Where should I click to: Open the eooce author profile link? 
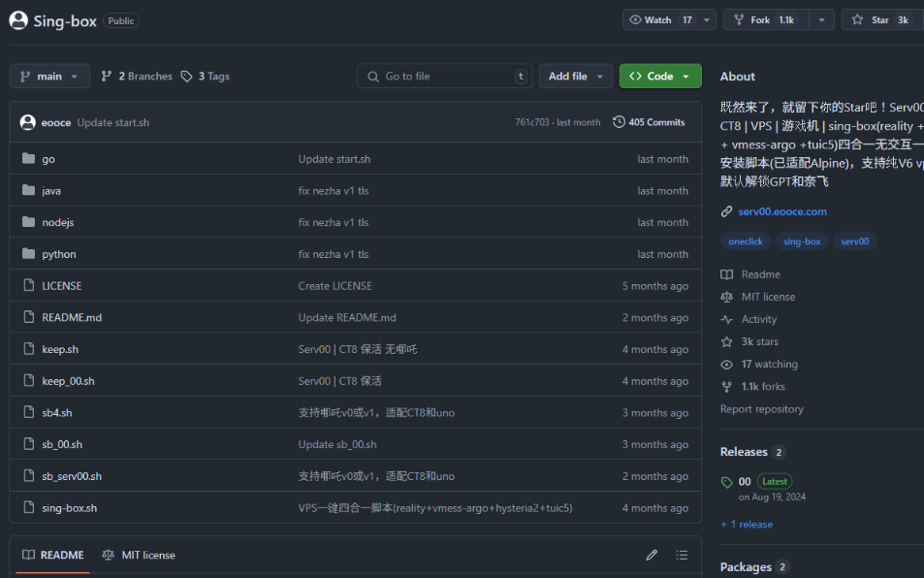click(x=56, y=122)
